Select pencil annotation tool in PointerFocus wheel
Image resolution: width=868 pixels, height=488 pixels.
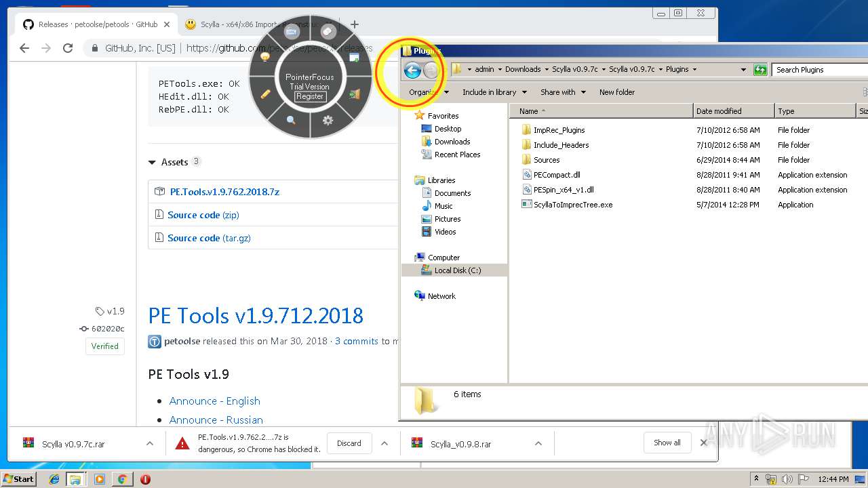coord(265,94)
